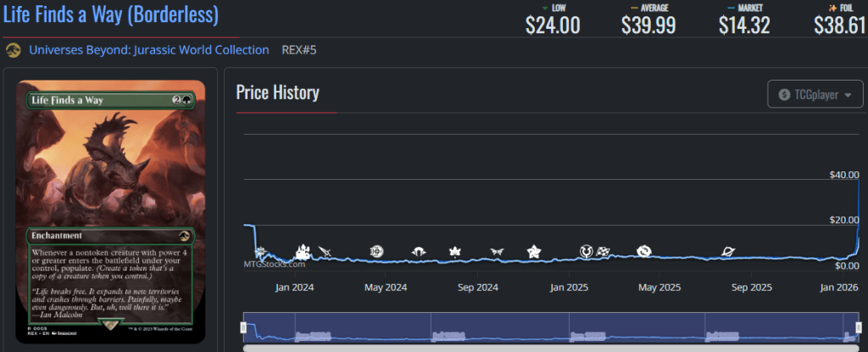Open Universes Beyond: Jurassic World Collection set page
The width and height of the screenshot is (868, 352).
[x=148, y=50]
